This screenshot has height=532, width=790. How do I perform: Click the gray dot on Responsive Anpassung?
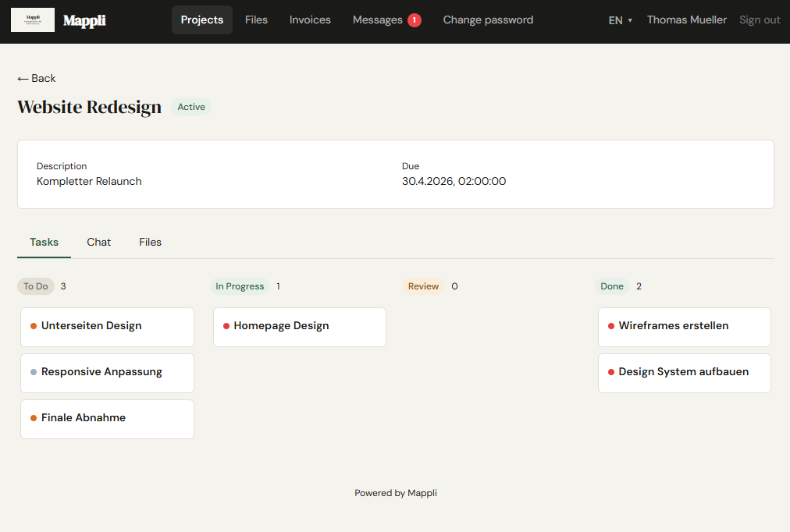pos(33,371)
